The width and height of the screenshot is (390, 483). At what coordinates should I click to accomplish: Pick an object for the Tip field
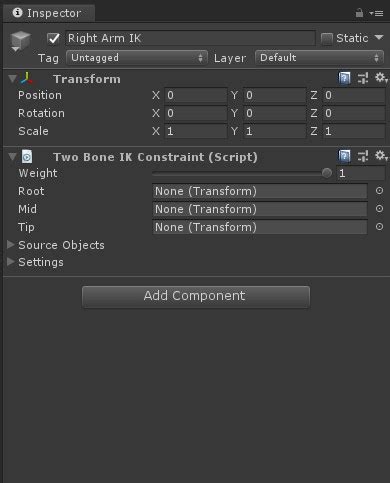379,227
